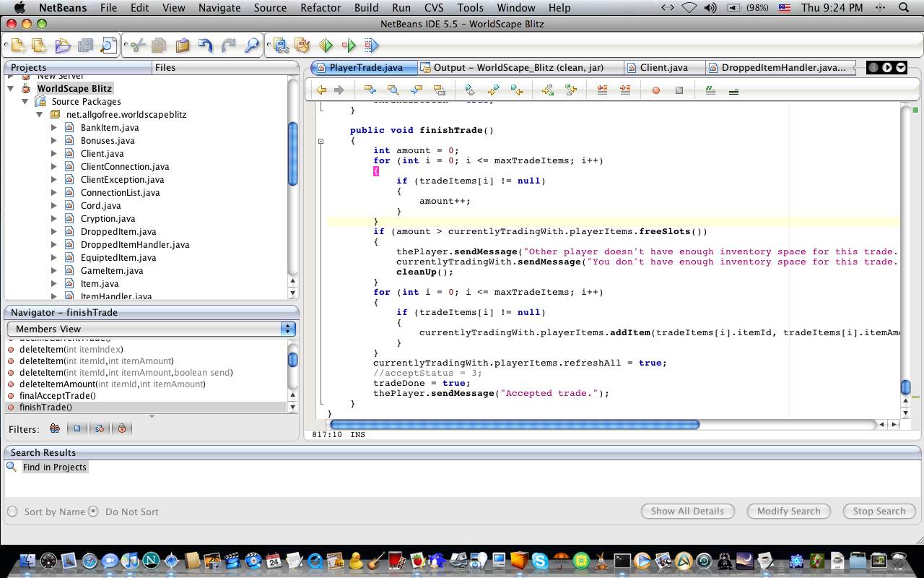The image size is (924, 578).
Task: Click the Uncomment lines editor icon
Action: (733, 91)
